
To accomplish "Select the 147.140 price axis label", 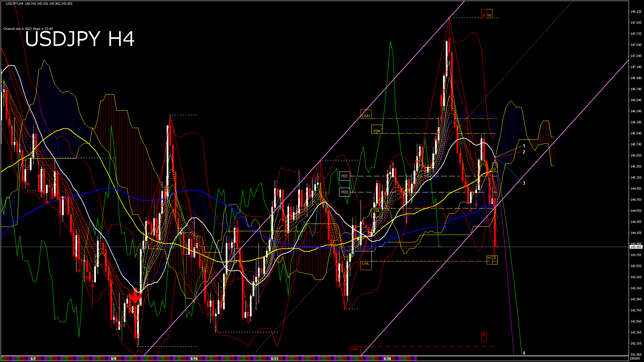I will click(x=636, y=67).
